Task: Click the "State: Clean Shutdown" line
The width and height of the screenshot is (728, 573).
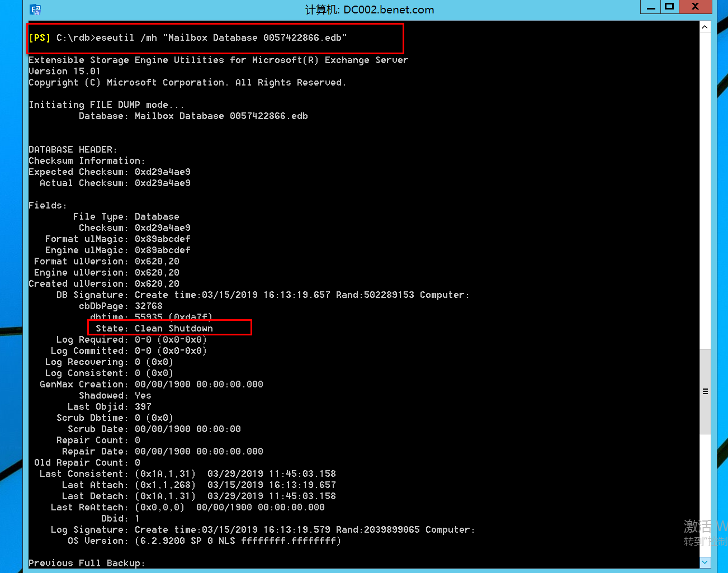Action: pyautogui.click(x=154, y=328)
